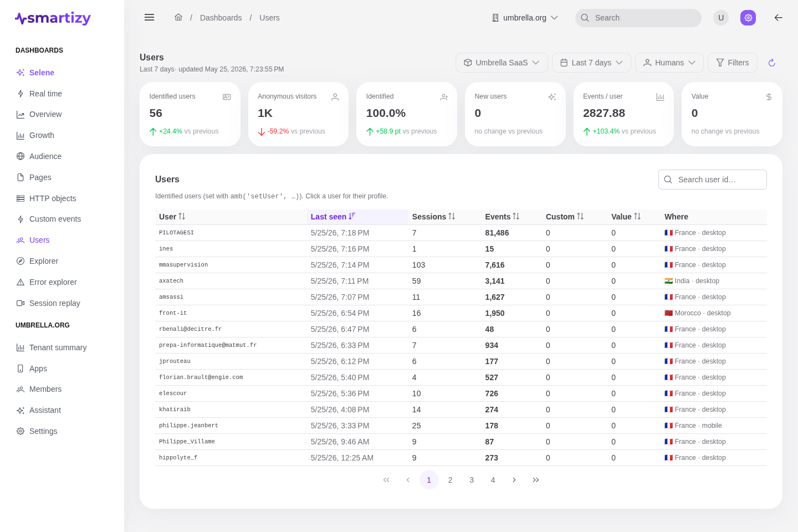
Task: Open the user avatar U
Action: 721,18
